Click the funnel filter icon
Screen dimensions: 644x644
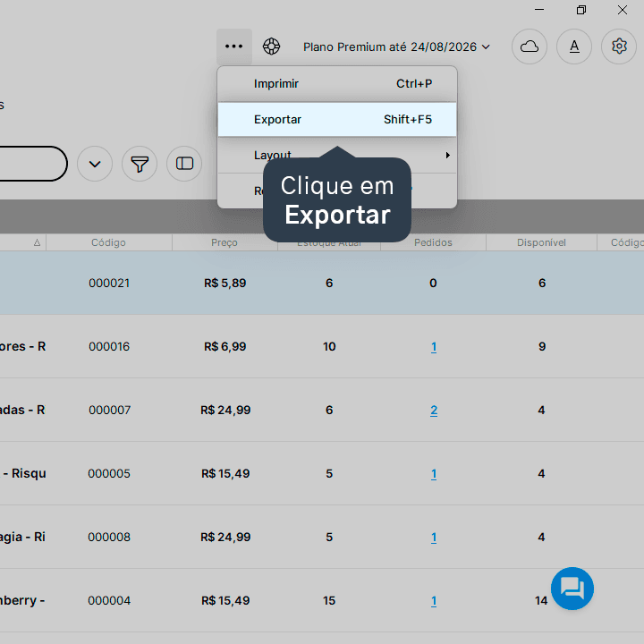pyautogui.click(x=140, y=164)
